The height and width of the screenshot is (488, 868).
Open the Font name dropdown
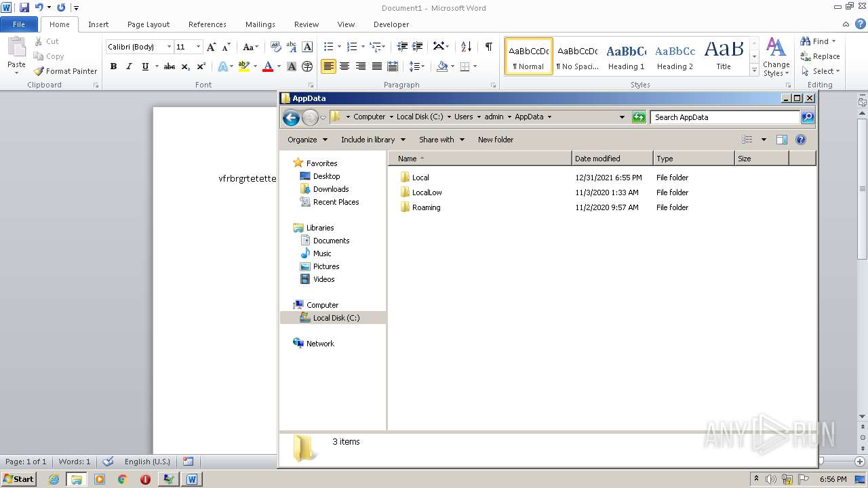[169, 47]
